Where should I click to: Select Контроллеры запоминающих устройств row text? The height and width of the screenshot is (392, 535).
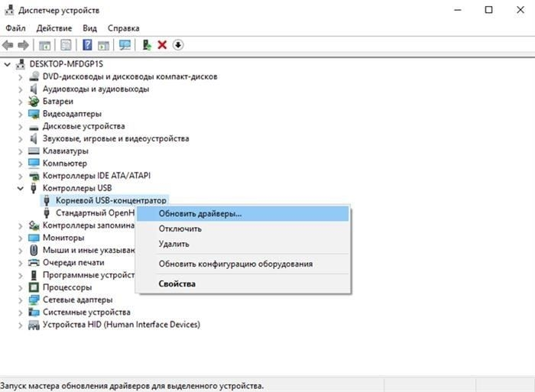89,225
